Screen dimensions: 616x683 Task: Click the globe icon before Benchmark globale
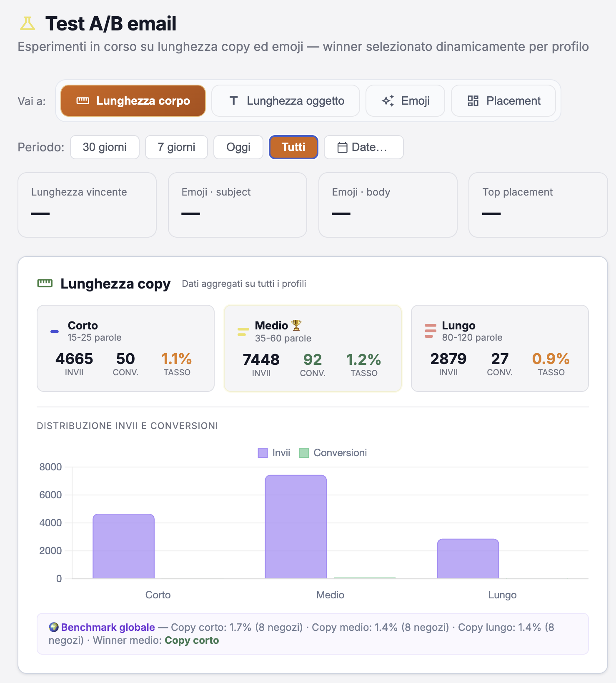pos(54,627)
